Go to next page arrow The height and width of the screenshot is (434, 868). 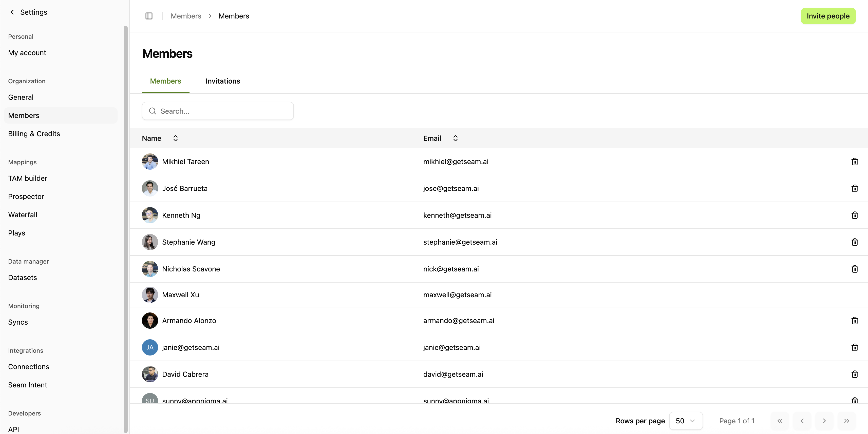824,421
